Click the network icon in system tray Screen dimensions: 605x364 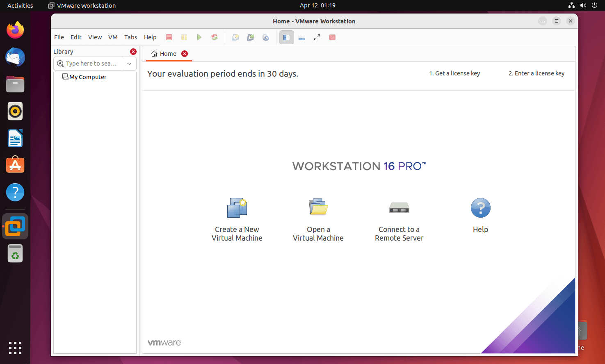[x=572, y=5]
